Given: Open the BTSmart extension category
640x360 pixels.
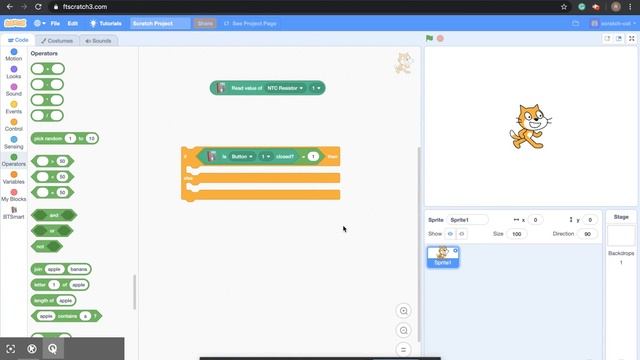Looking at the screenshot, I should [13, 213].
